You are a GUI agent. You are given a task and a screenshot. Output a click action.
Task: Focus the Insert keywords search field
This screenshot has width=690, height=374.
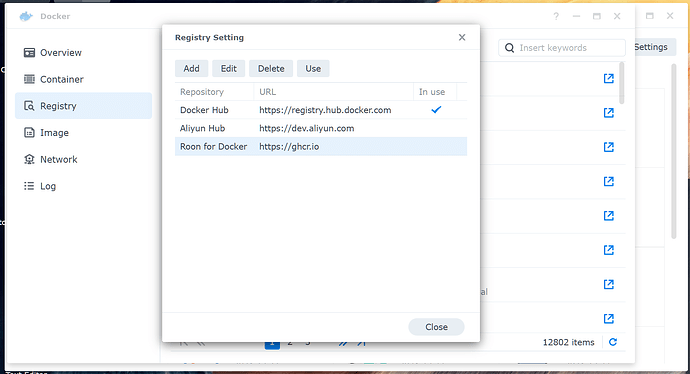click(x=562, y=48)
